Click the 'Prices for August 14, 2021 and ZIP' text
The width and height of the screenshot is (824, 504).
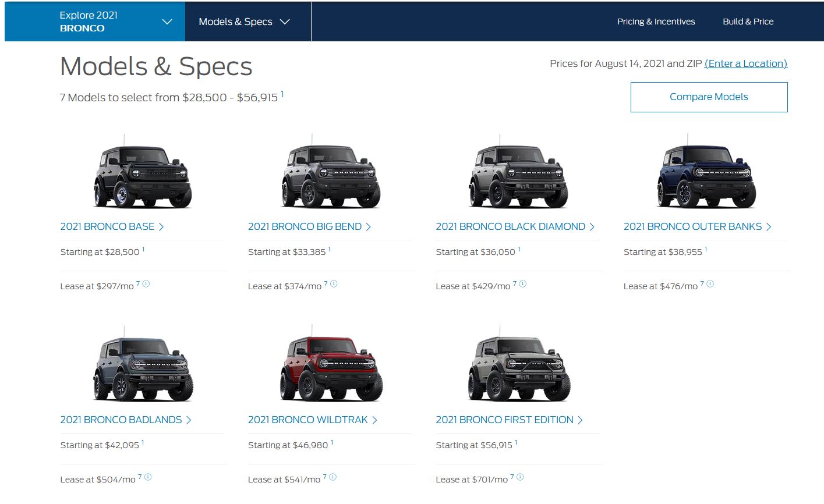pyautogui.click(x=626, y=63)
